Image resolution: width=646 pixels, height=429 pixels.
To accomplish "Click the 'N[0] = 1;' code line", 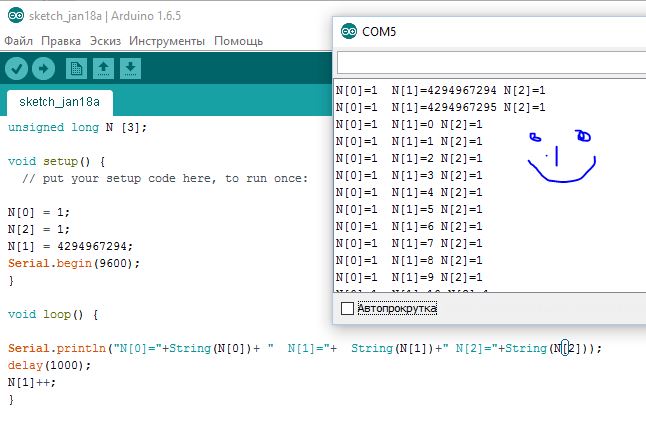I will (39, 212).
